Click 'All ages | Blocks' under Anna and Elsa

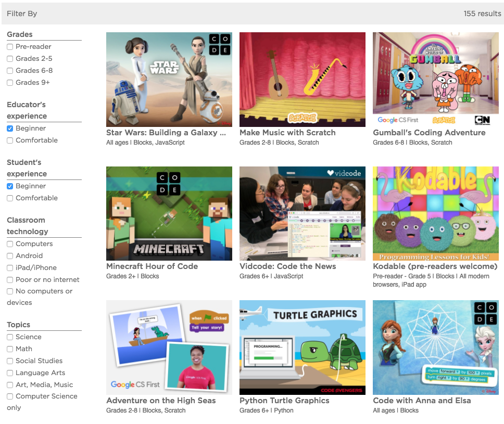coord(396,410)
